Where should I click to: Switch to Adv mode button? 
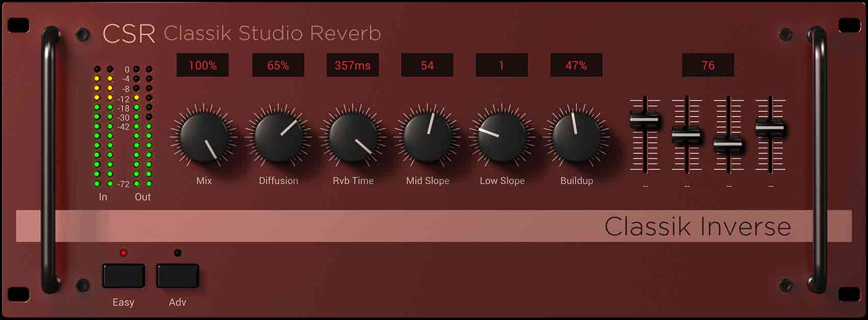pos(177,276)
